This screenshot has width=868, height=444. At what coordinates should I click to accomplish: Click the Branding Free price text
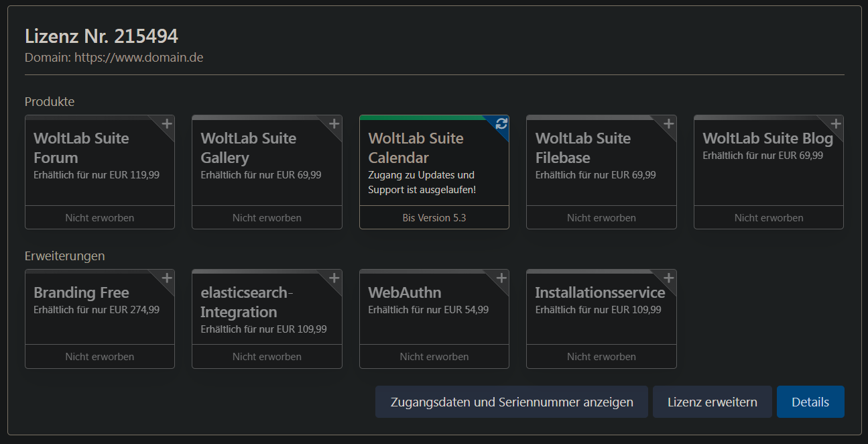(x=97, y=310)
